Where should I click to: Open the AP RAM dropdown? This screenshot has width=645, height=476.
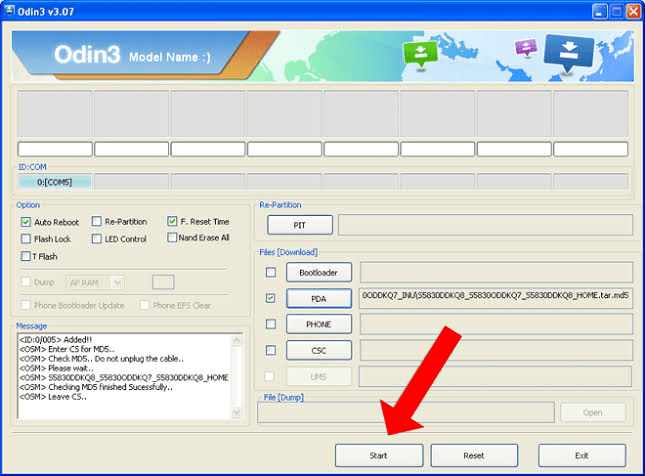coord(95,283)
